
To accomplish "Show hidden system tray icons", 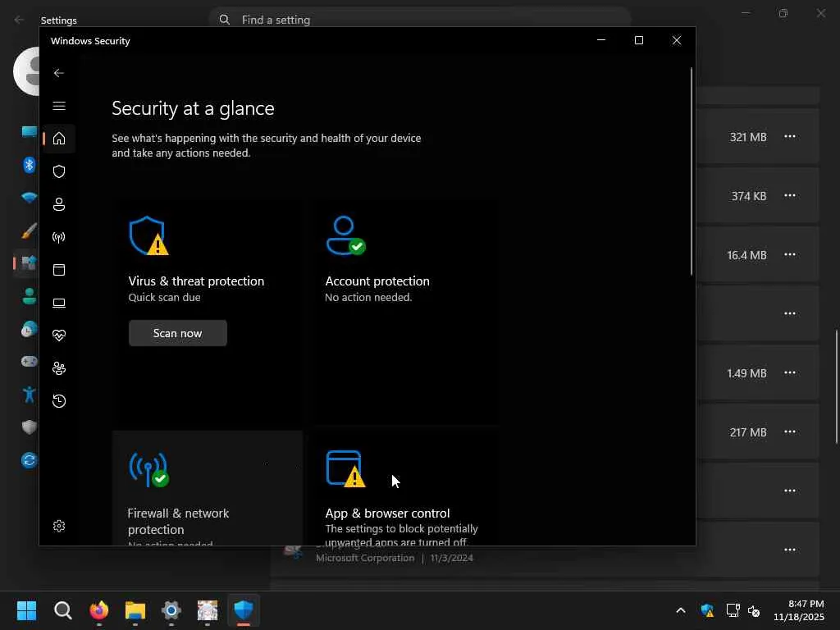I will [680, 610].
